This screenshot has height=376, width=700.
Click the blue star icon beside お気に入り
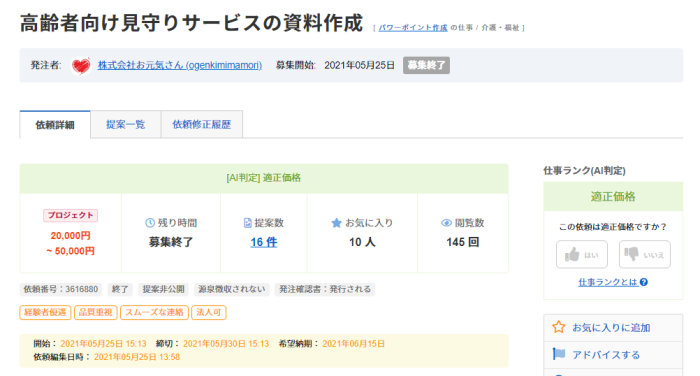click(336, 223)
